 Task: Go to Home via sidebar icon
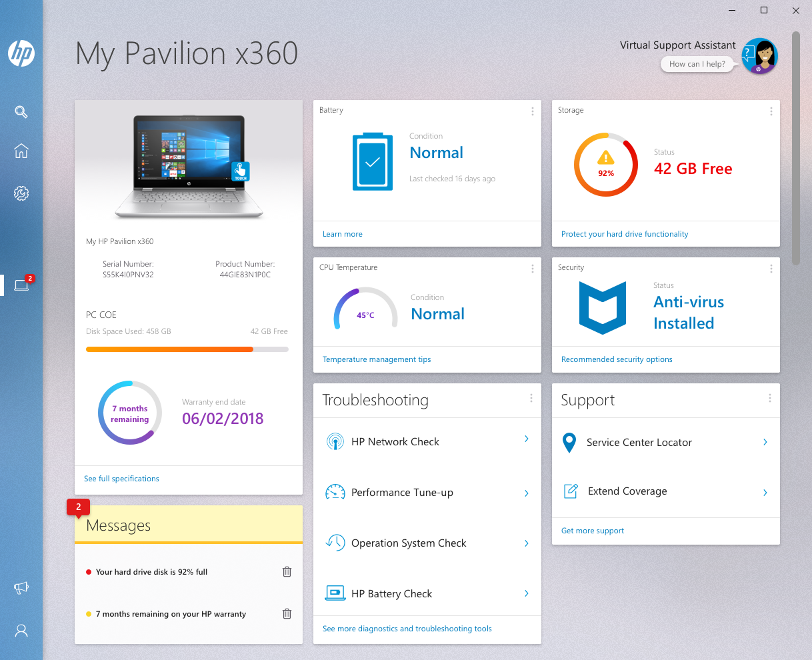21,151
